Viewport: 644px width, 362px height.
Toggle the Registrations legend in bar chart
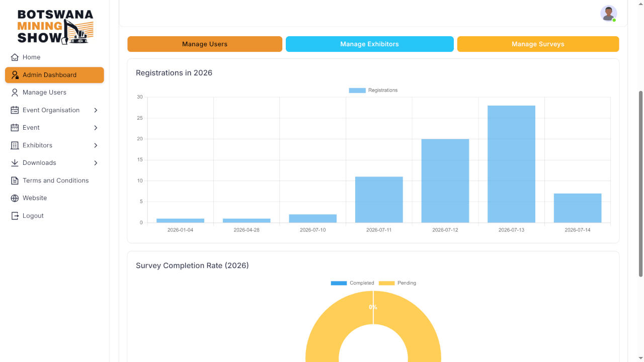click(x=373, y=90)
